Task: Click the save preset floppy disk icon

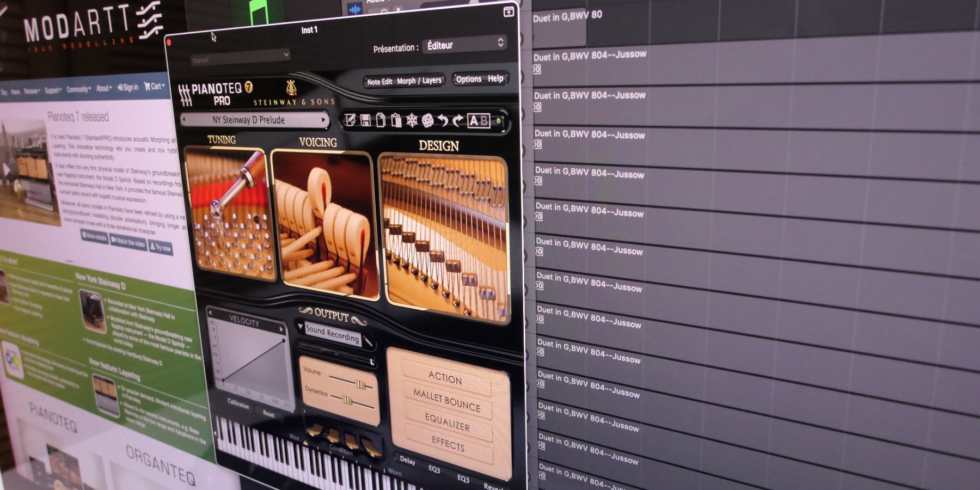Action: tap(365, 120)
